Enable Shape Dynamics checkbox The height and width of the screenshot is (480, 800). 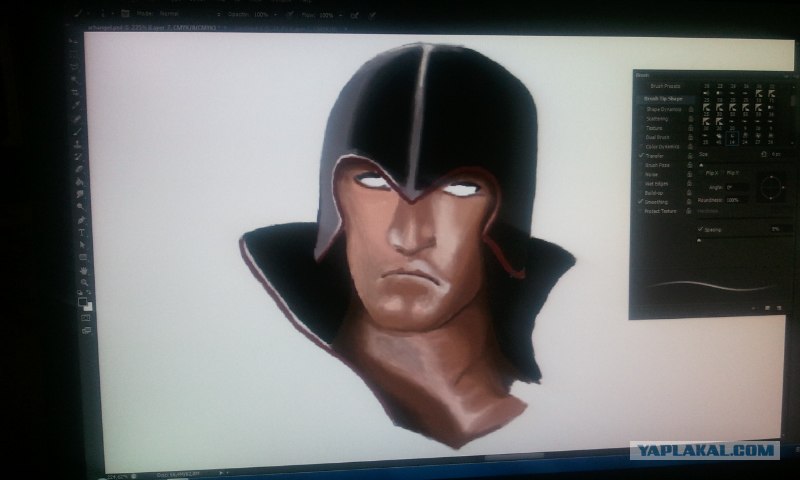(641, 109)
